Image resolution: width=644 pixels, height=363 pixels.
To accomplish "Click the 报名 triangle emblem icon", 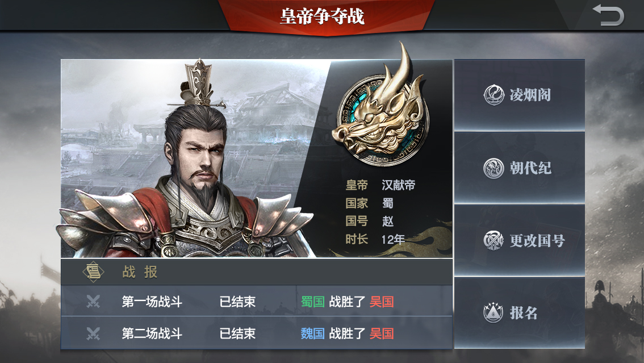I will pyautogui.click(x=494, y=313).
